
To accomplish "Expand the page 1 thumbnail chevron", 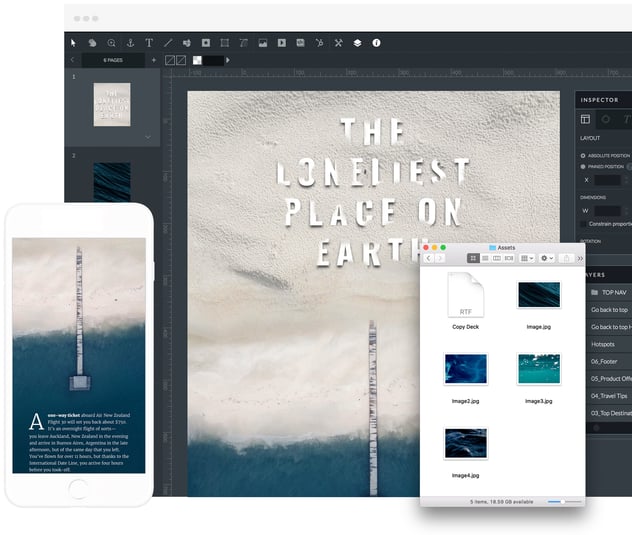I will [x=148, y=136].
